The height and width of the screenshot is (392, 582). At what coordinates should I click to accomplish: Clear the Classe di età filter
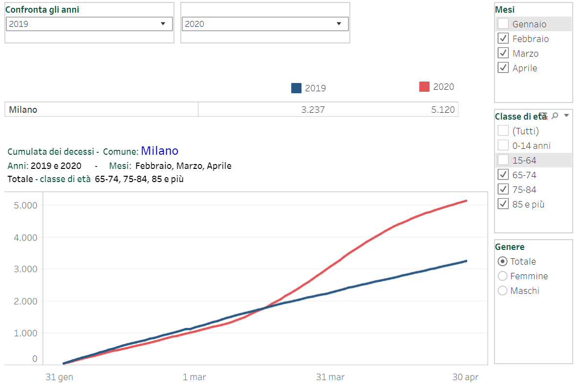click(x=543, y=116)
